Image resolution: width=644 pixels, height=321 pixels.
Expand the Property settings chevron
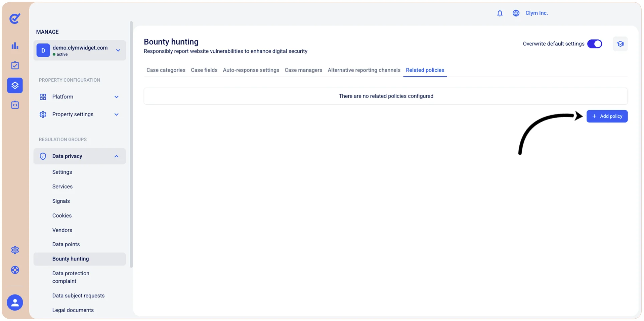point(117,114)
